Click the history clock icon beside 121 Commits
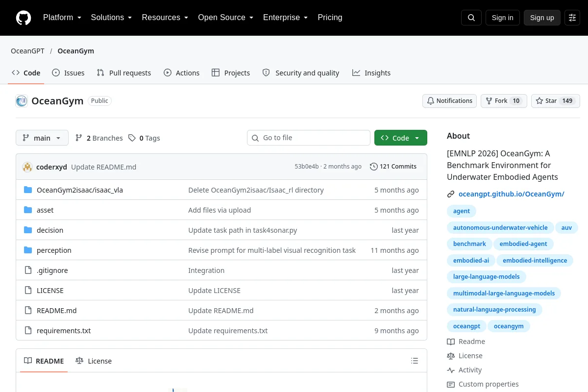Viewport: 588px width, 392px height. [374, 167]
